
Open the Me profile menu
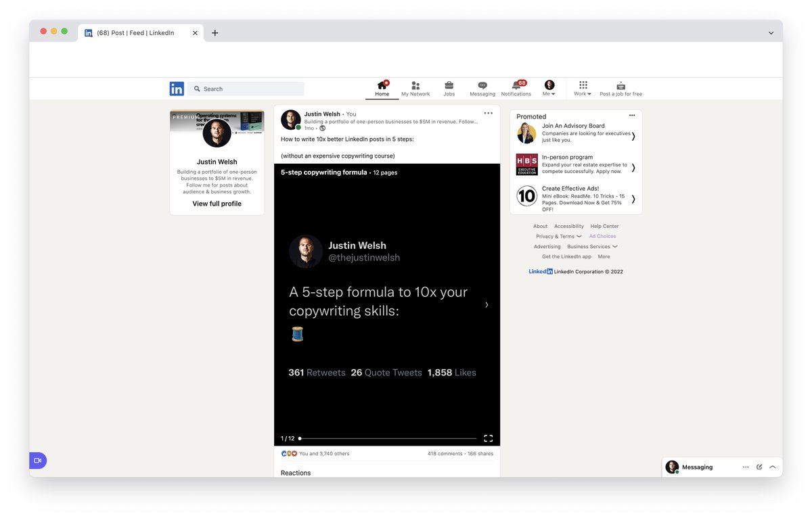[549, 89]
